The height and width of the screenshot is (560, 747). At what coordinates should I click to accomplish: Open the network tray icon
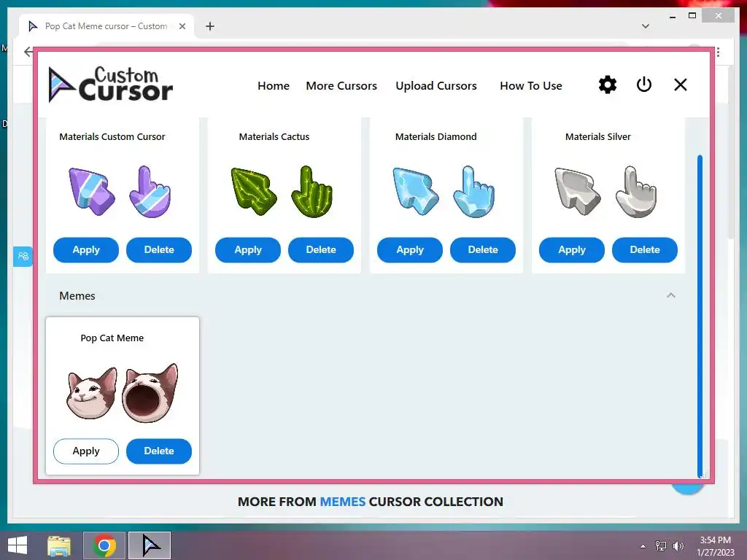661,546
